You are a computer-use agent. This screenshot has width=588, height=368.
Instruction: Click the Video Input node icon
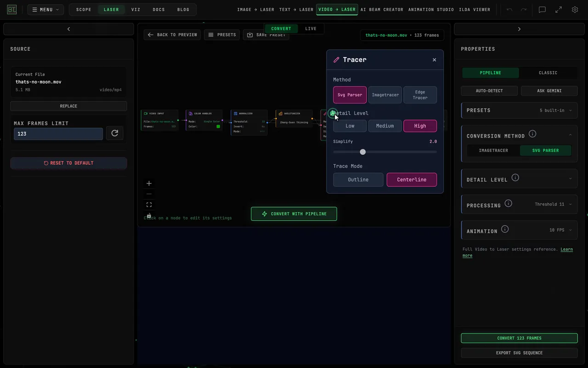tap(146, 114)
